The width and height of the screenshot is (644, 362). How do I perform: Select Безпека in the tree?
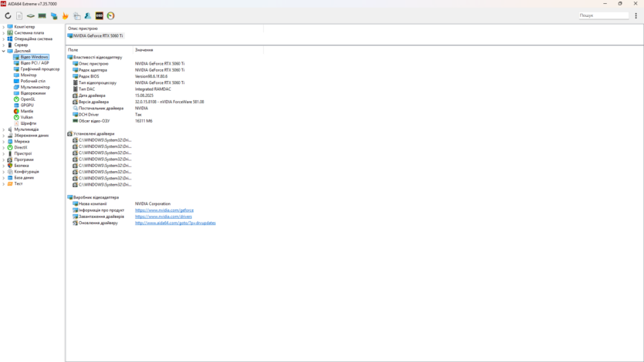pos(22,166)
